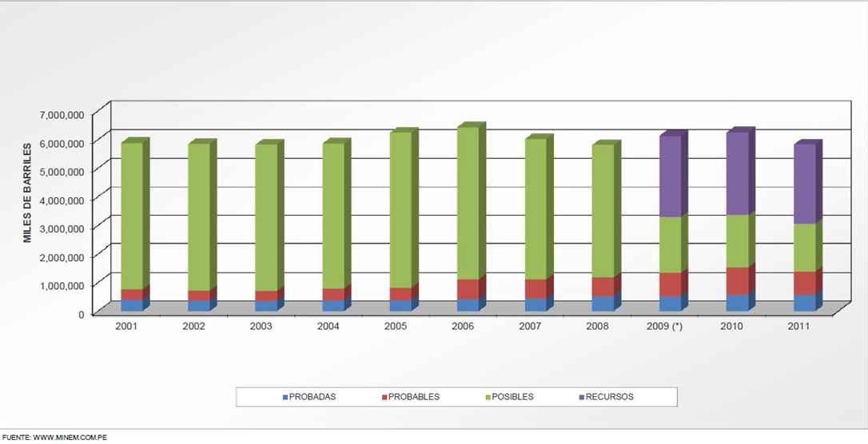This screenshot has height=444, width=868.
Task: Select the purple segment of the 2011 bar
Action: point(804,184)
